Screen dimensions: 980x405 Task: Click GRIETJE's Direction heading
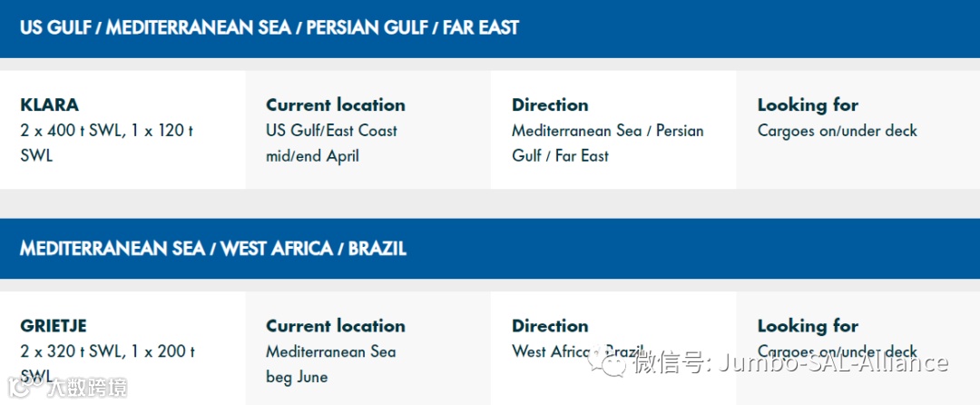[550, 326]
